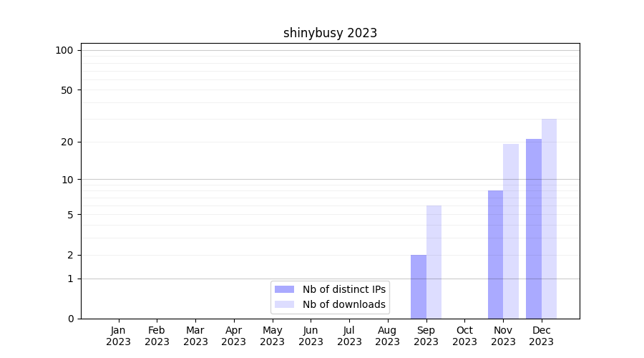
Task: Select the November distinct IPs bar
Action: coord(495,254)
